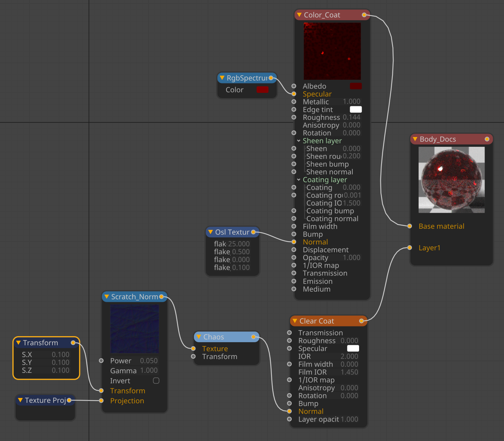Screen dimensions: 504x441
Task: Collapse the Coating layer section
Action: coord(299,180)
